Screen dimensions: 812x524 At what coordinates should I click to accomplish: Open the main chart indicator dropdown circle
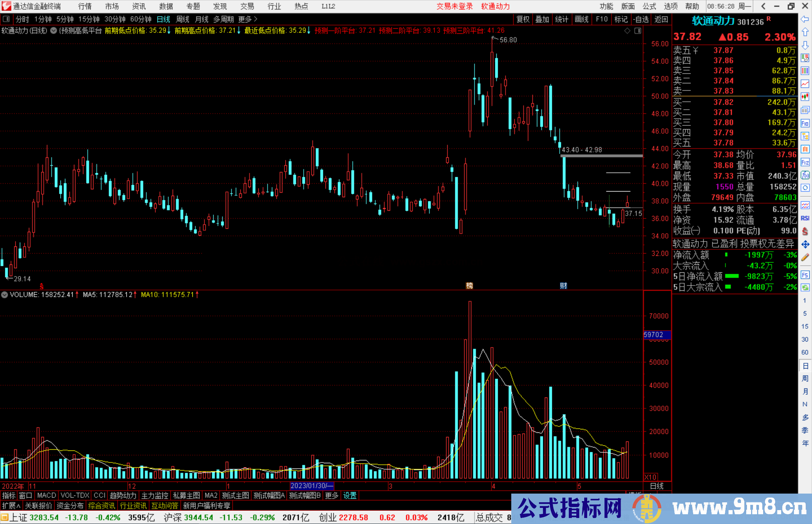(53, 30)
